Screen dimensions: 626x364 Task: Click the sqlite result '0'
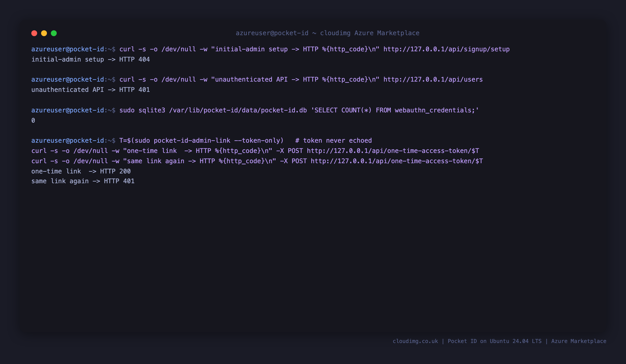coord(33,121)
